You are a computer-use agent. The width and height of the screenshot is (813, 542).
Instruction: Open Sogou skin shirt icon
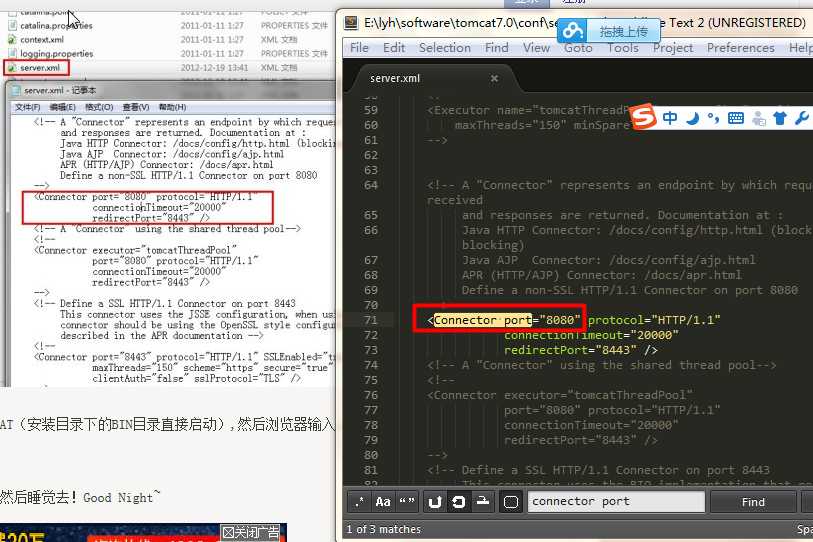pyautogui.click(x=780, y=118)
